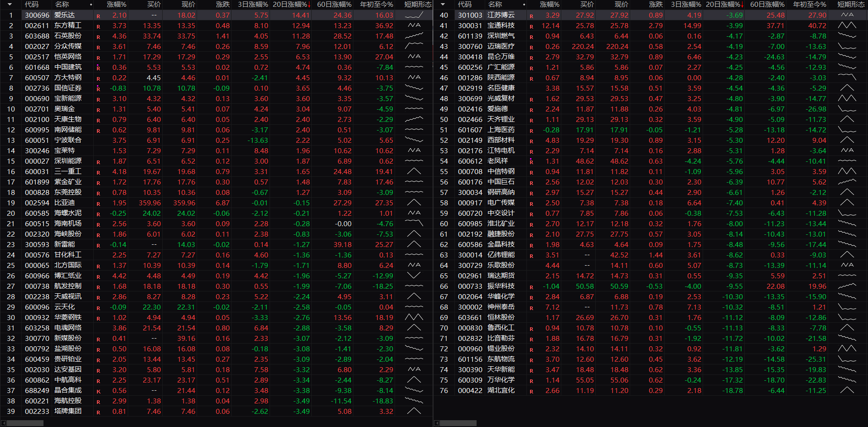
Task: Click the R marker next to 塔牌集团
Action: [98, 412]
